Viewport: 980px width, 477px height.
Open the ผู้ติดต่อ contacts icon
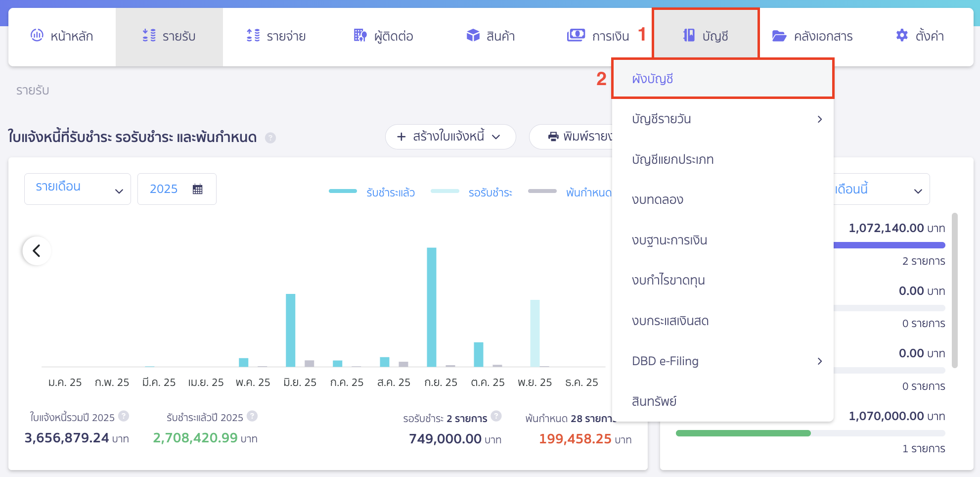[359, 35]
